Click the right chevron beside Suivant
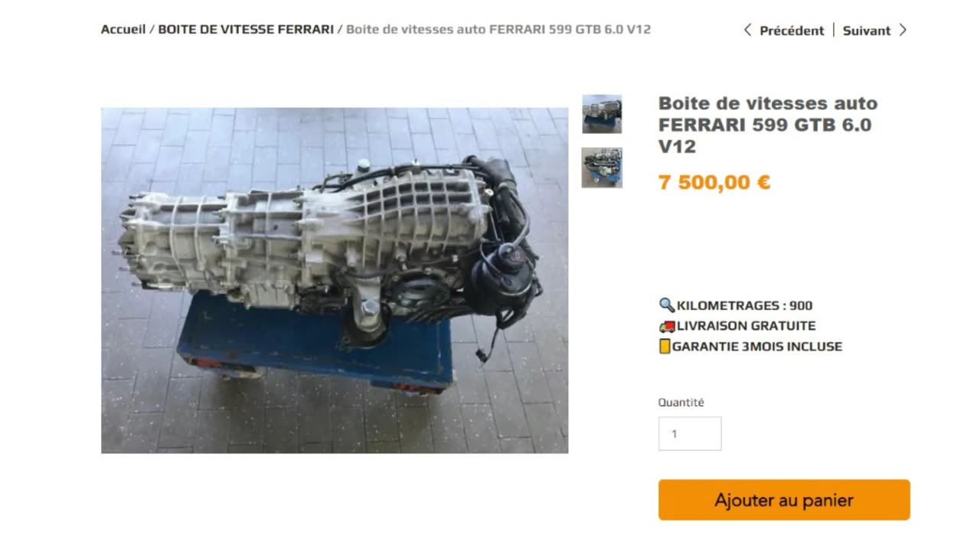This screenshot has width=980, height=551. (903, 30)
